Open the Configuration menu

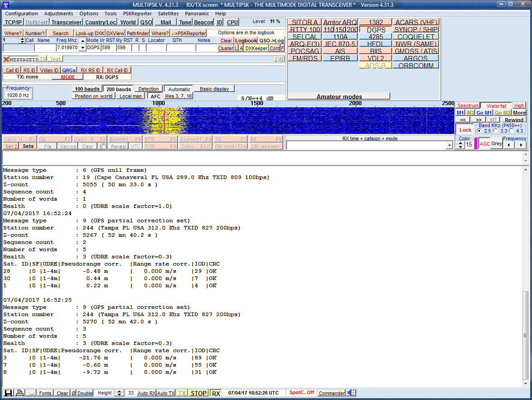coord(21,14)
